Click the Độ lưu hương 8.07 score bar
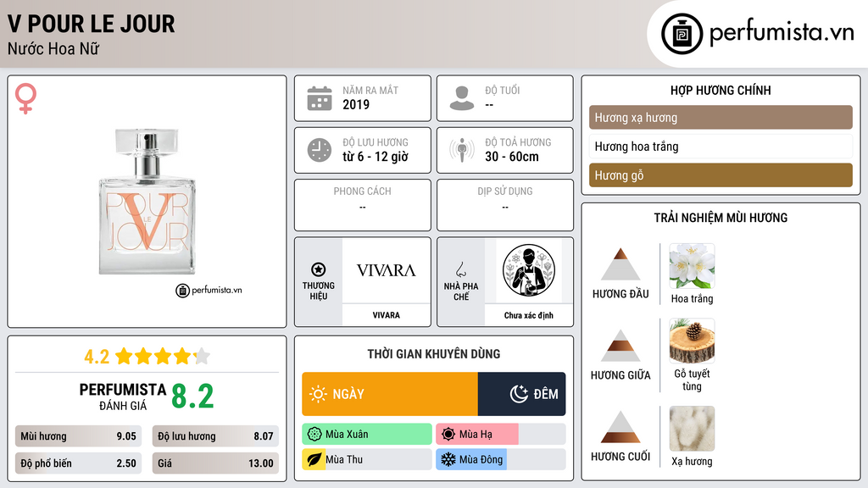Viewport: 868px width, 488px height. (x=215, y=436)
